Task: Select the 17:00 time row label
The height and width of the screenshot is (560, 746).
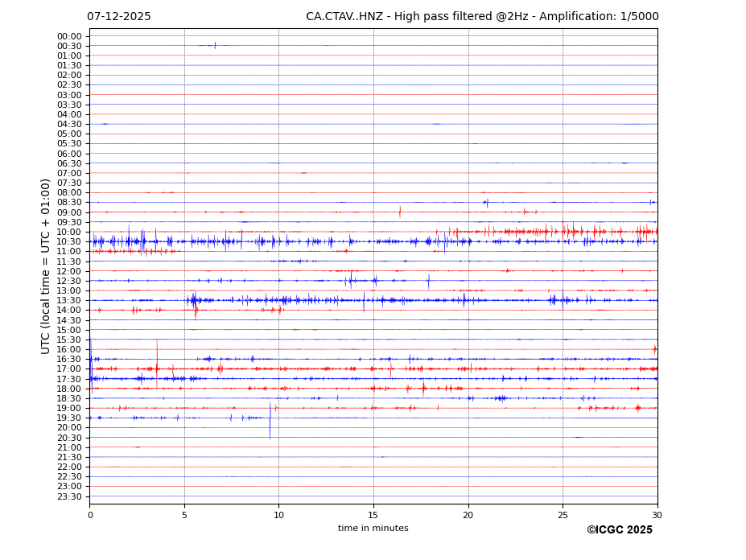Action: tap(68, 369)
